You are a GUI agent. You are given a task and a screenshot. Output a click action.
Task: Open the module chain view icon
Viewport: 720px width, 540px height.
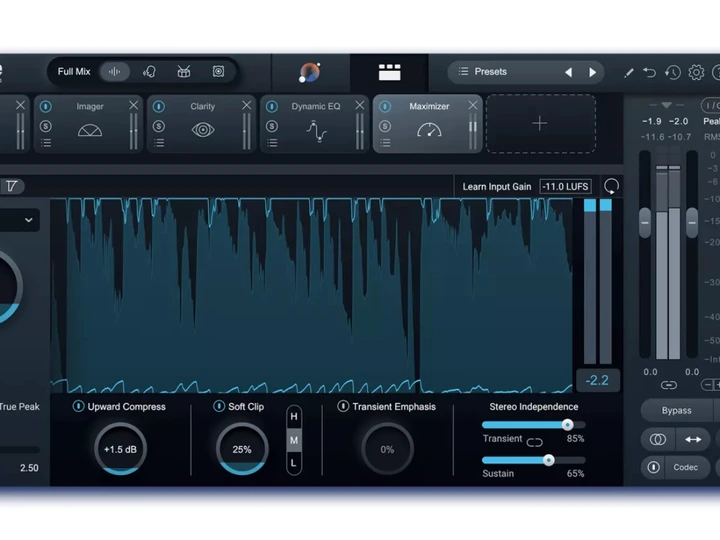click(389, 72)
